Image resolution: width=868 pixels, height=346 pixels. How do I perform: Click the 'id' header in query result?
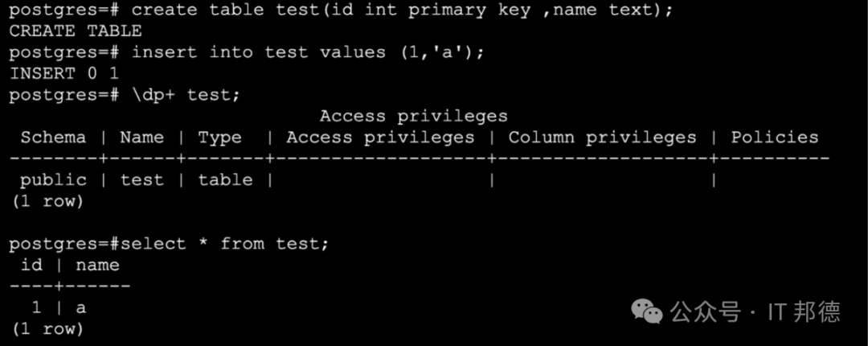[x=31, y=265]
